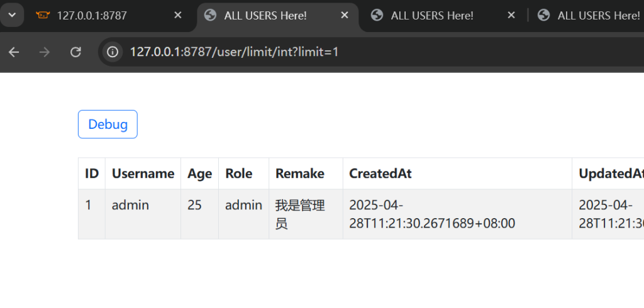Viewport: 644px width, 308px height.
Task: Reload the current page
Action: click(x=75, y=52)
